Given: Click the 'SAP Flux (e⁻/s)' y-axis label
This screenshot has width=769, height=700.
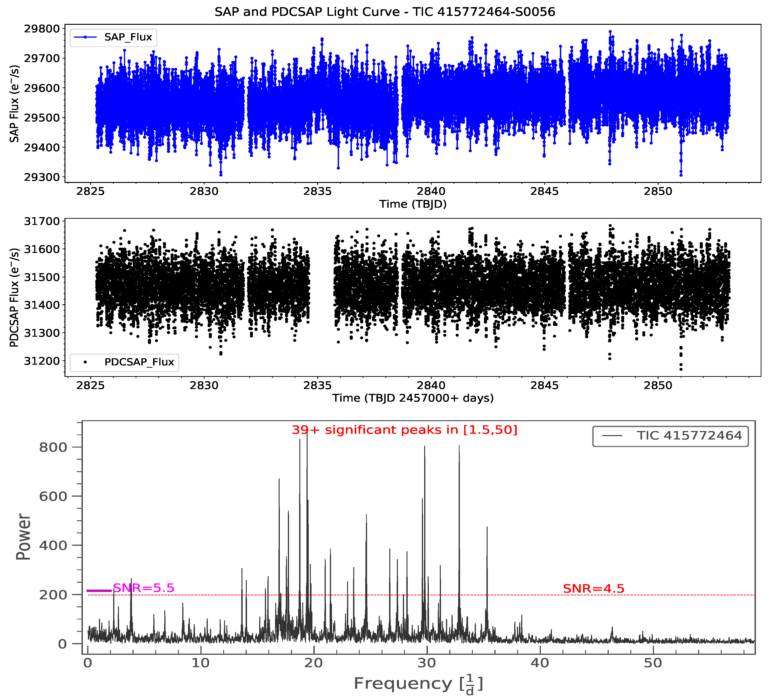Looking at the screenshot, I should [14, 104].
